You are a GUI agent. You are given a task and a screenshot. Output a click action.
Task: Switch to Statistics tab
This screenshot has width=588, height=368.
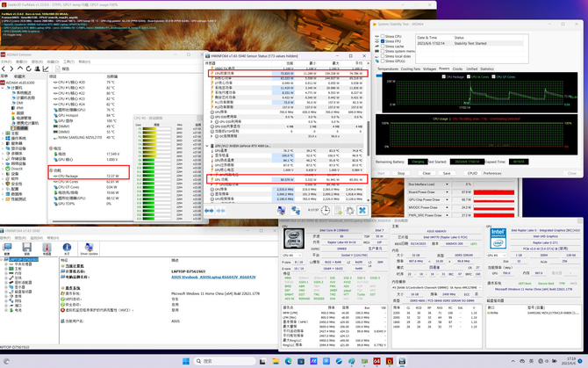tap(487, 69)
